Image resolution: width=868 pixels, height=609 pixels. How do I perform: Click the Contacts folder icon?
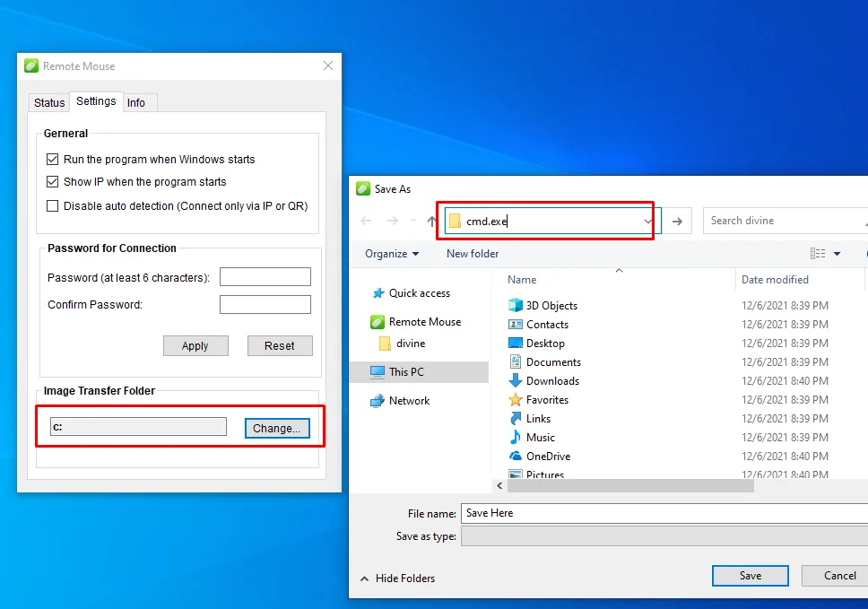(x=516, y=325)
